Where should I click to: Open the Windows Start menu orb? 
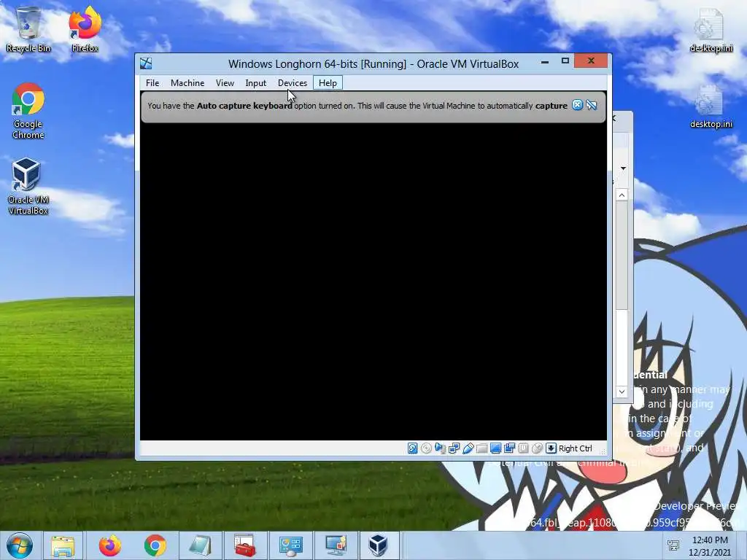(20, 545)
